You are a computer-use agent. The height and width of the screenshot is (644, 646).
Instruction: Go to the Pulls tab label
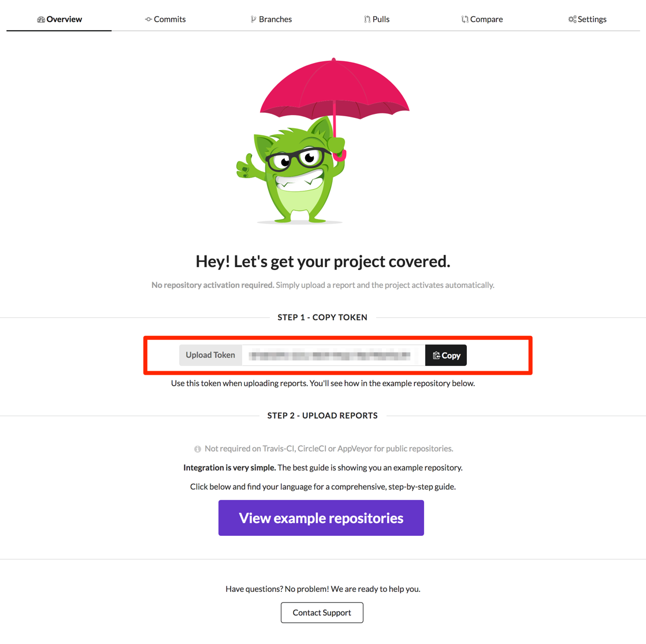pos(381,20)
